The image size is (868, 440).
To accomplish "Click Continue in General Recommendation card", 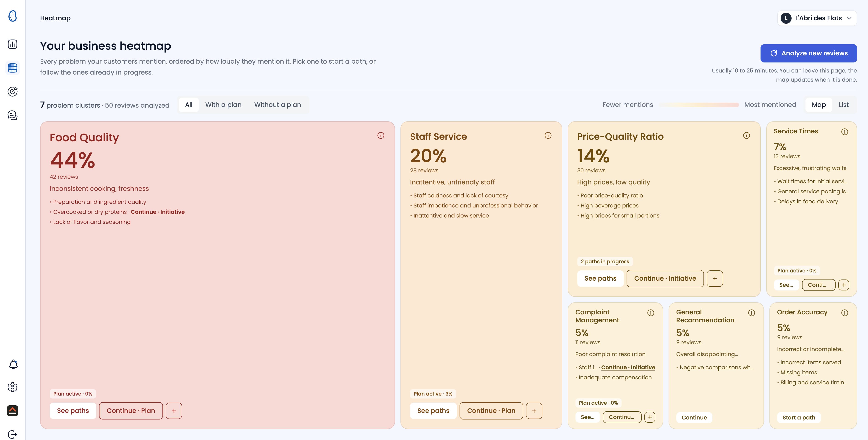I will coord(694,417).
